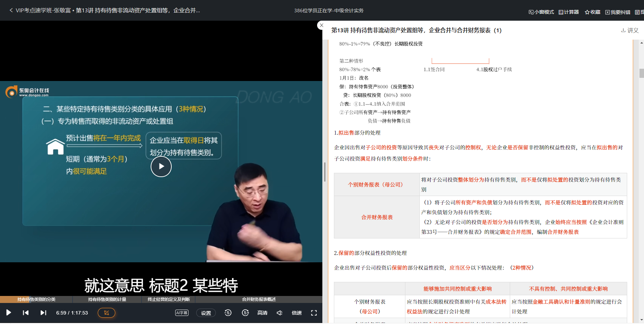Open the 计算器 calculator tool

point(569,12)
